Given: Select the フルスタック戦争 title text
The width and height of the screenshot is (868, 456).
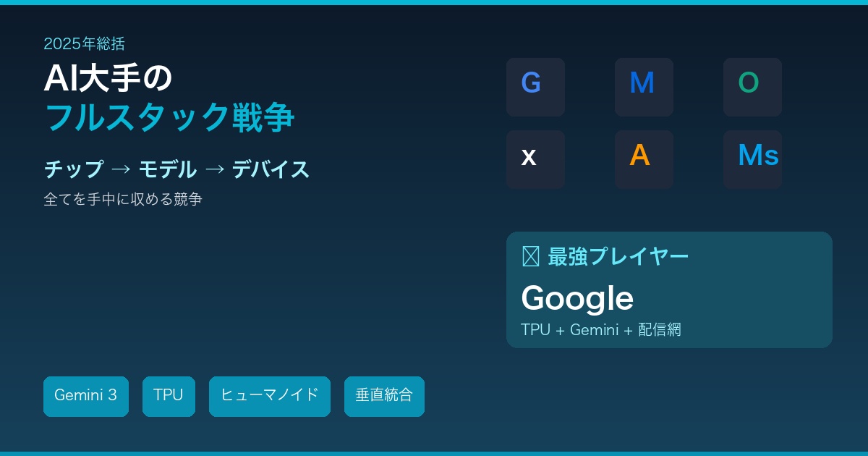Looking at the screenshot, I should coord(169,117).
